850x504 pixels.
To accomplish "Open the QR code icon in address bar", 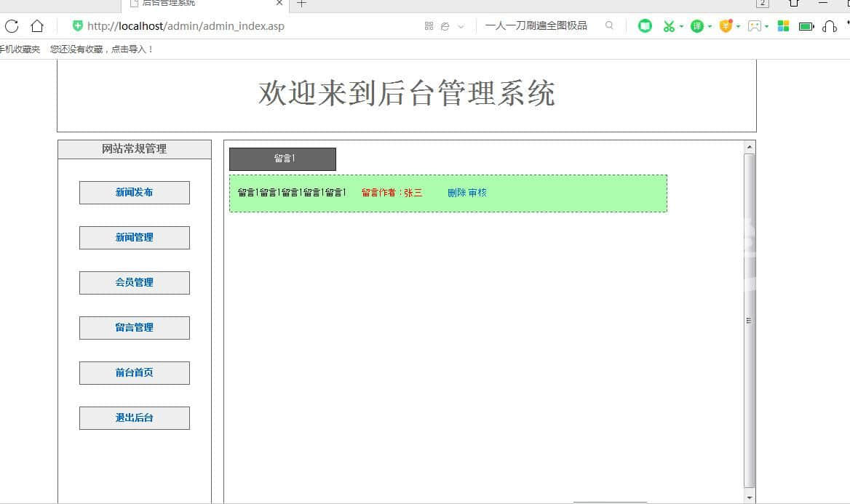I will click(429, 26).
